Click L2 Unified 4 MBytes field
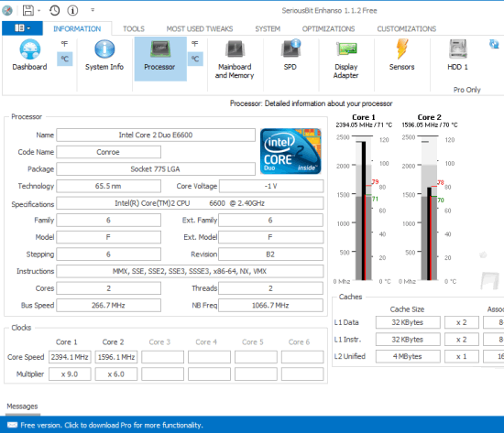The height and width of the screenshot is (433, 504). click(408, 356)
